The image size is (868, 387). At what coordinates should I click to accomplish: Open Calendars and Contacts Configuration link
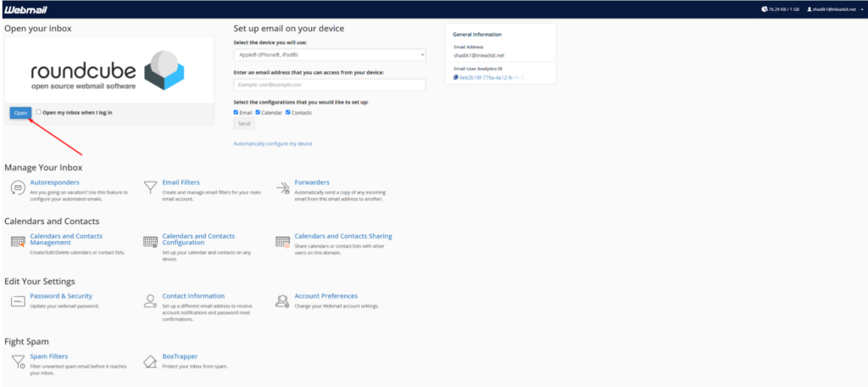coord(198,239)
